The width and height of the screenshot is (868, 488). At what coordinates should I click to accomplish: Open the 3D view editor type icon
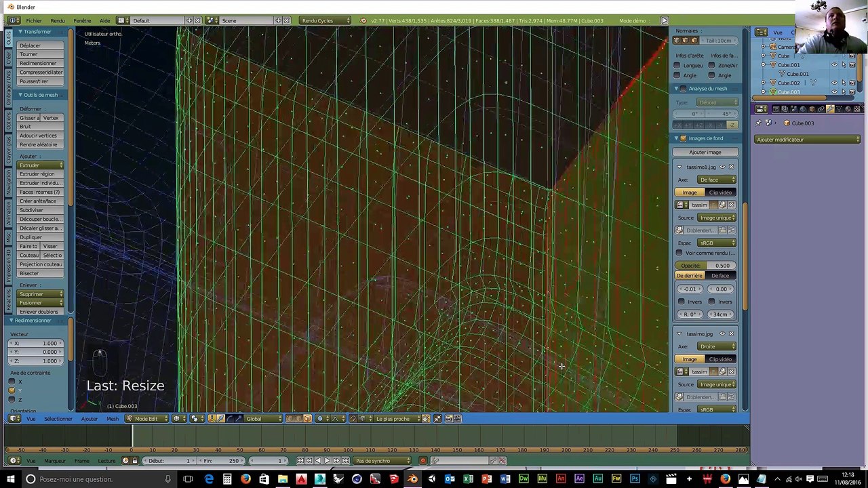click(14, 418)
